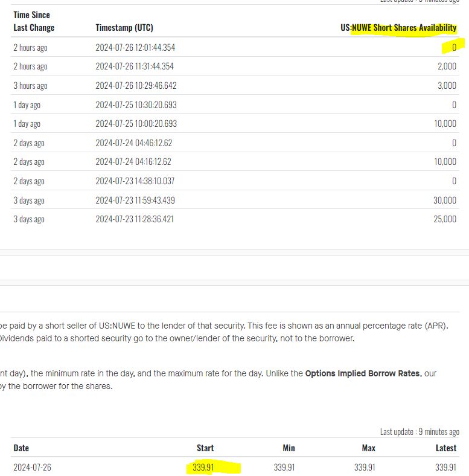The width and height of the screenshot is (469, 476).
Task: Click the highlighted 0 availability at 12:01:44
Action: [x=454, y=47]
